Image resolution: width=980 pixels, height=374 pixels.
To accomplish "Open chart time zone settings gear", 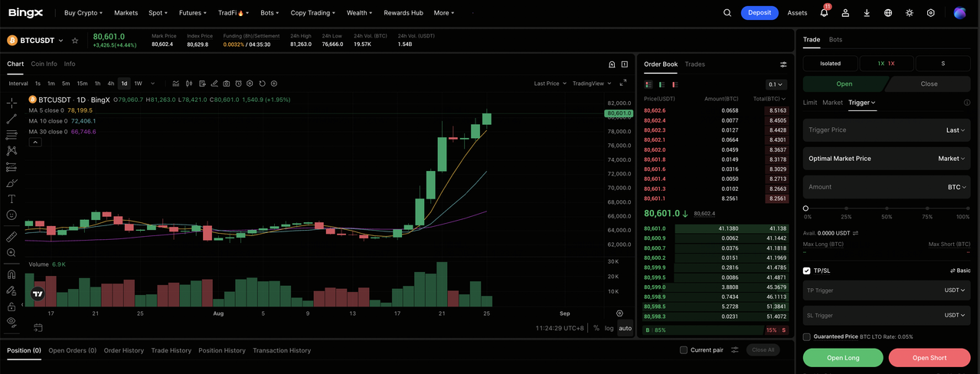I will (x=619, y=313).
